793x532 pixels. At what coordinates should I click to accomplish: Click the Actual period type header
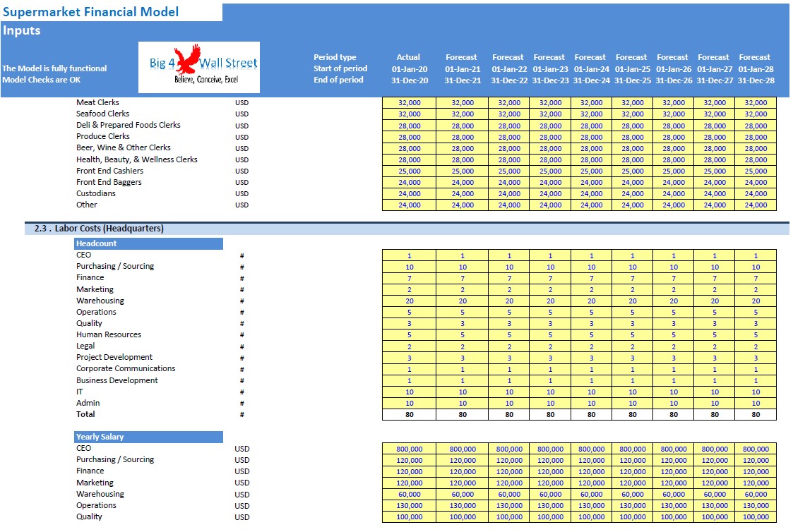[x=409, y=57]
